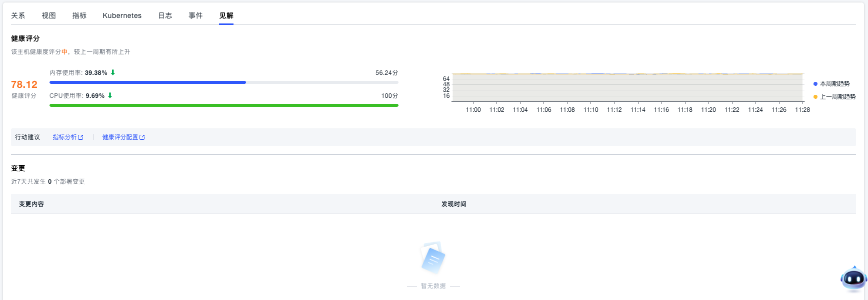Go to the 日志 tab
Image resolution: width=868 pixels, height=300 pixels.
click(165, 15)
